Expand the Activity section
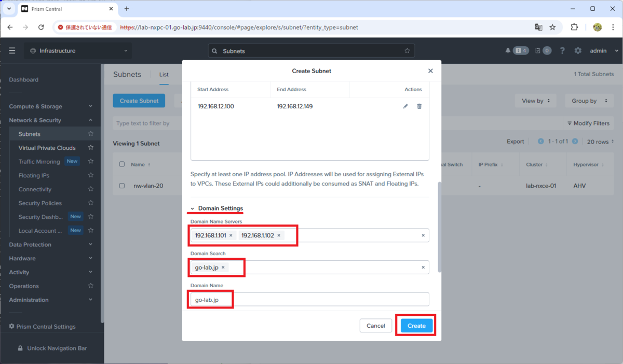The width and height of the screenshot is (623, 364). [51, 272]
